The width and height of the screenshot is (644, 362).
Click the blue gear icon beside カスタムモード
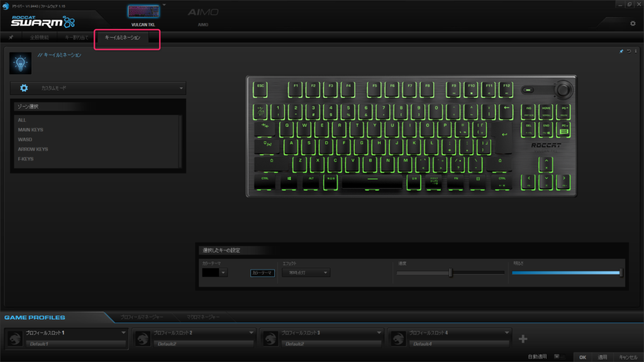pos(24,88)
